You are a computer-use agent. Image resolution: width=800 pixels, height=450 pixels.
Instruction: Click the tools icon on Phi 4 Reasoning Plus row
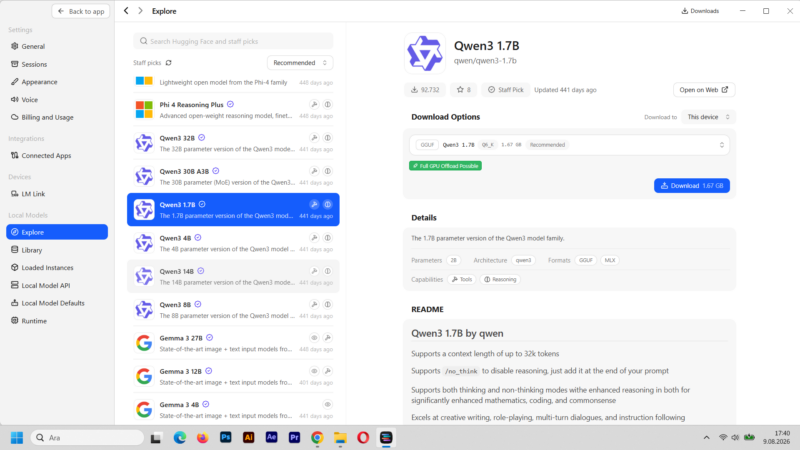point(314,104)
